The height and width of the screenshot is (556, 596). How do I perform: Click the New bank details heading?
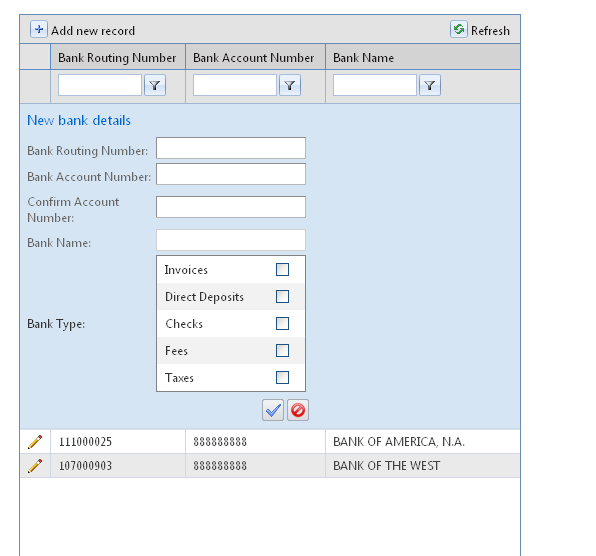point(79,120)
